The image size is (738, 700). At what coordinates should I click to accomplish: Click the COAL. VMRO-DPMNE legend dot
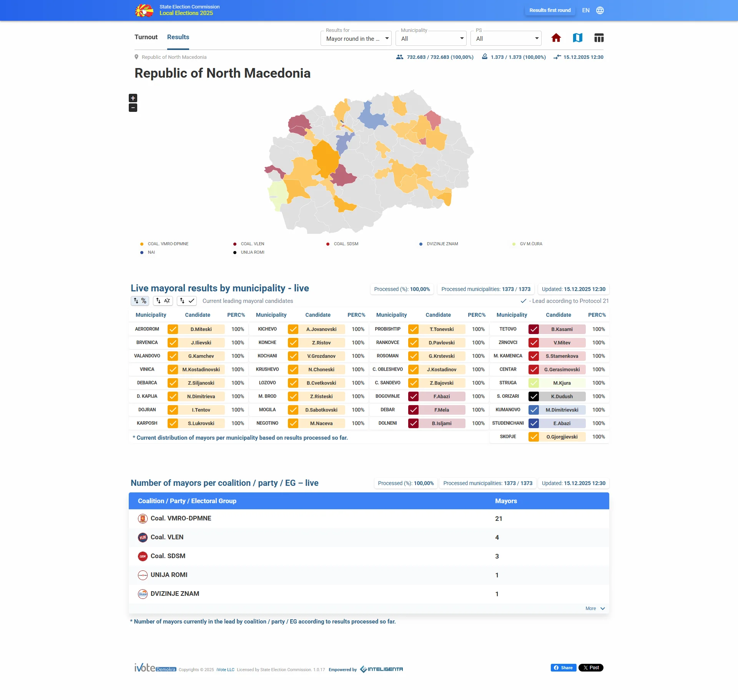[x=142, y=244]
